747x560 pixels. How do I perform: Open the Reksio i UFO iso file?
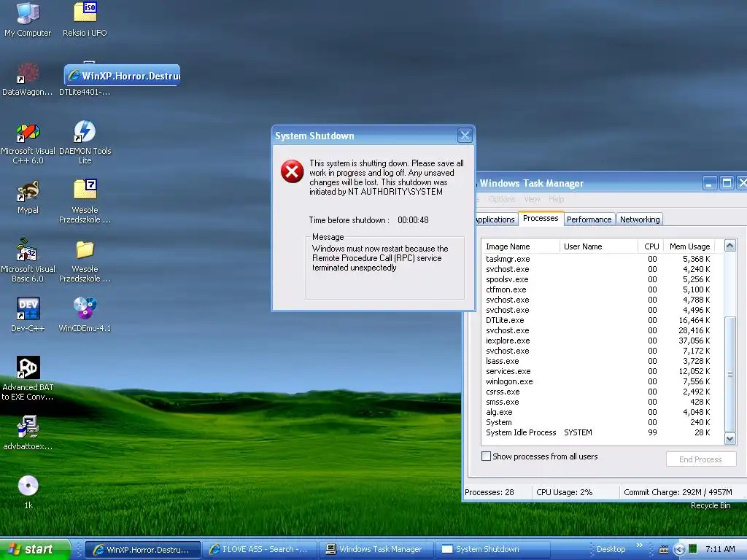(x=85, y=12)
